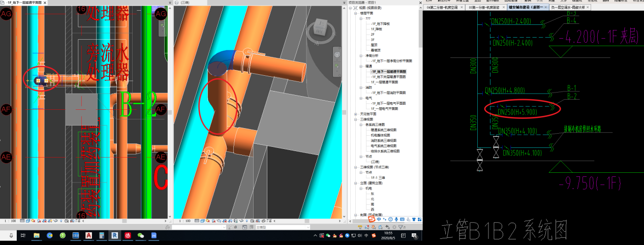
Task: Click the ViewCube in the 3D view
Action: click(320, 27)
